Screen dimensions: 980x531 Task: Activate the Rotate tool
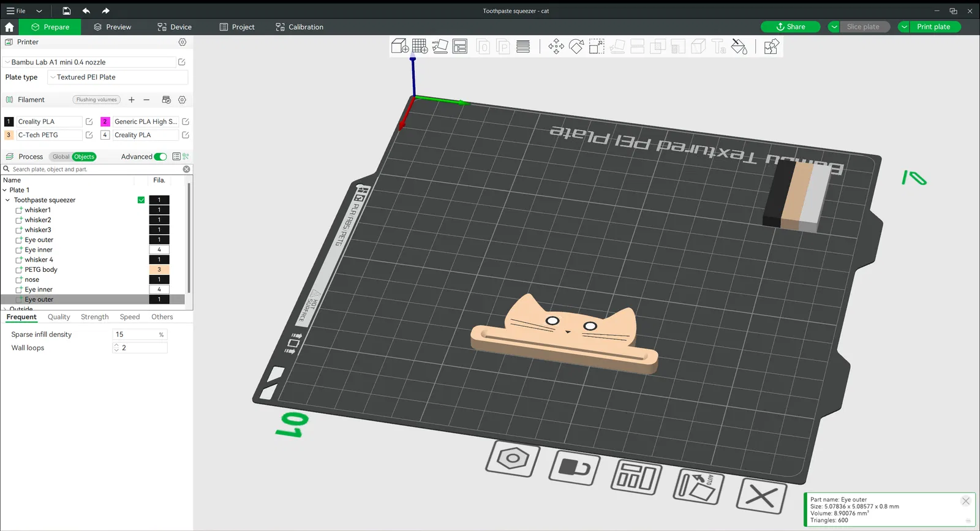[576, 47]
